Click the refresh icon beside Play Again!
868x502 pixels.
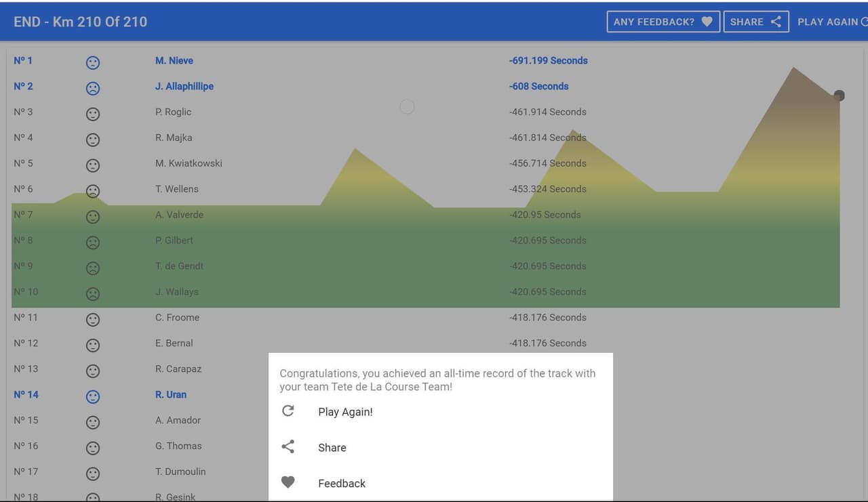[x=288, y=411]
